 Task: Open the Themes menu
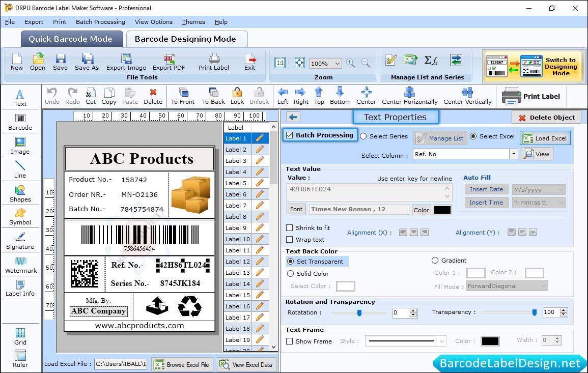[193, 22]
